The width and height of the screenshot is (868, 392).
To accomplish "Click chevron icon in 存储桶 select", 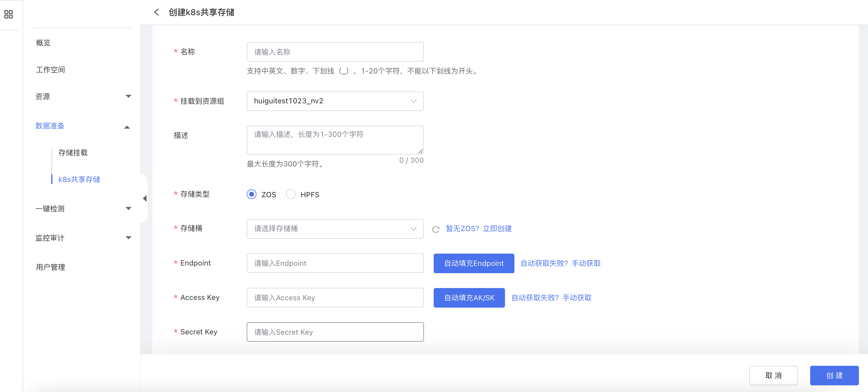I will coord(414,229).
